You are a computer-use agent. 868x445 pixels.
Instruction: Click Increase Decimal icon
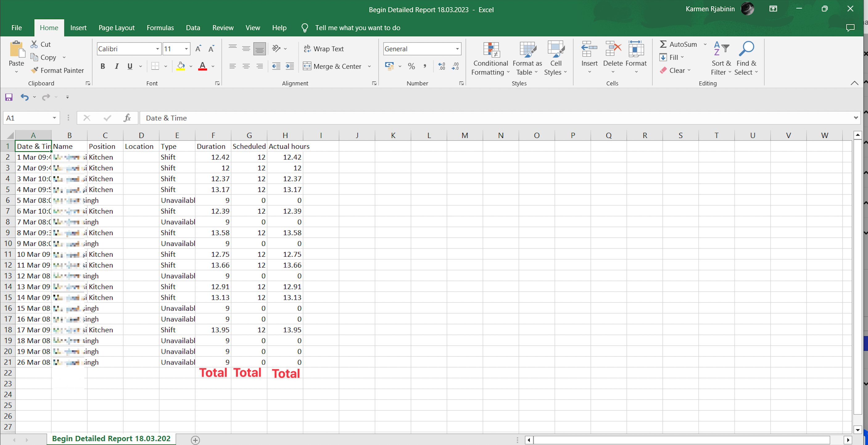pyautogui.click(x=442, y=66)
